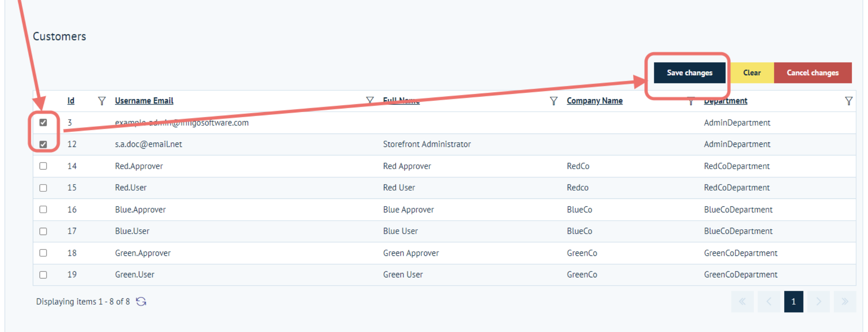Image resolution: width=868 pixels, height=332 pixels.
Task: Click the Blue User full name cell
Action: pos(400,231)
